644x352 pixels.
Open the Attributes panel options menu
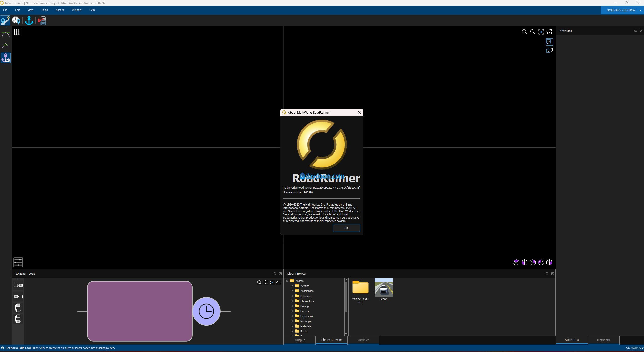coord(636,31)
